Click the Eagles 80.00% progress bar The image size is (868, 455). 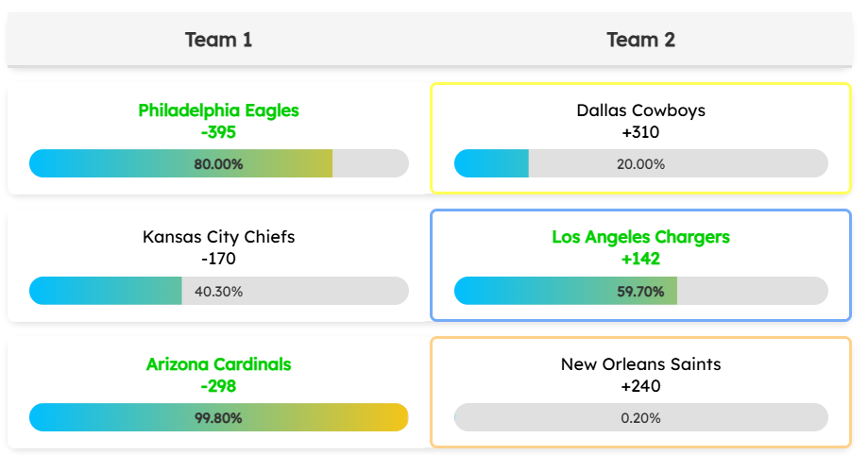tap(218, 163)
